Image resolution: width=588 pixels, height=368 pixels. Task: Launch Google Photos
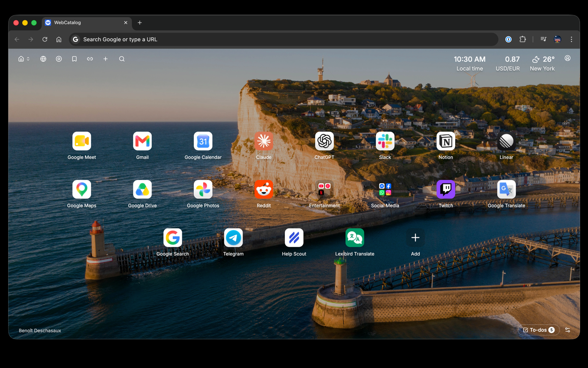pos(203,190)
